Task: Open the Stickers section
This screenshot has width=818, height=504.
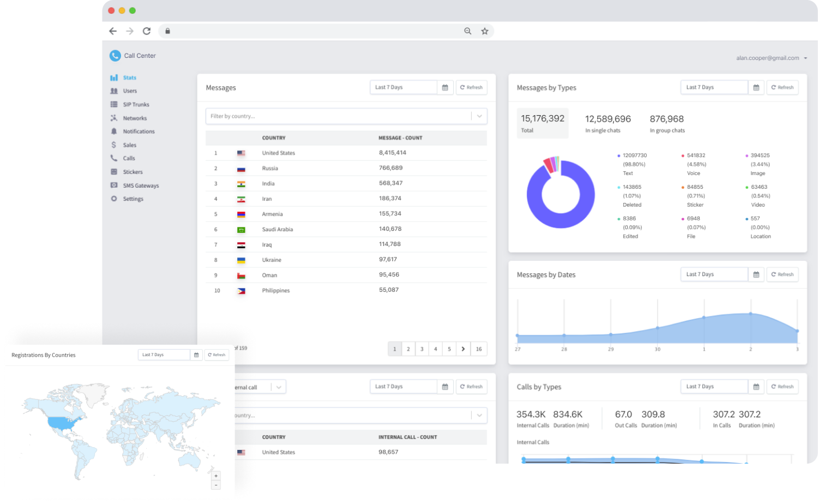Action: click(132, 171)
